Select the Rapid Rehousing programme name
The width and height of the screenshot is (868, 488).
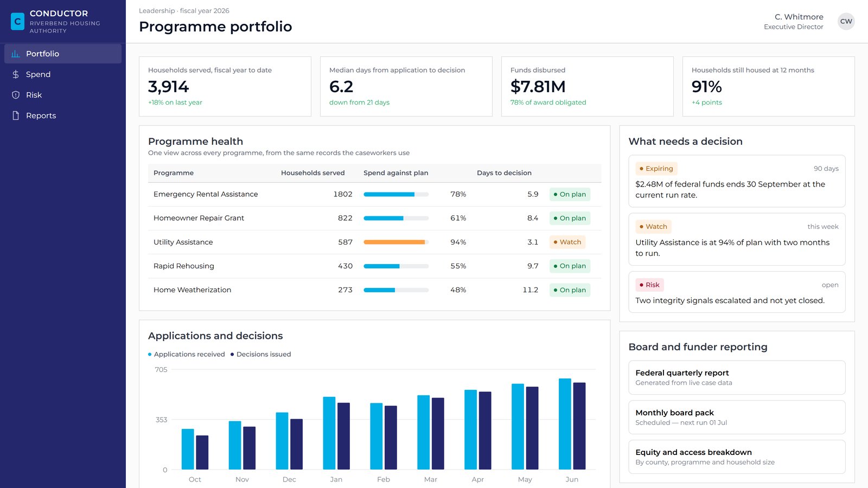[x=184, y=266]
